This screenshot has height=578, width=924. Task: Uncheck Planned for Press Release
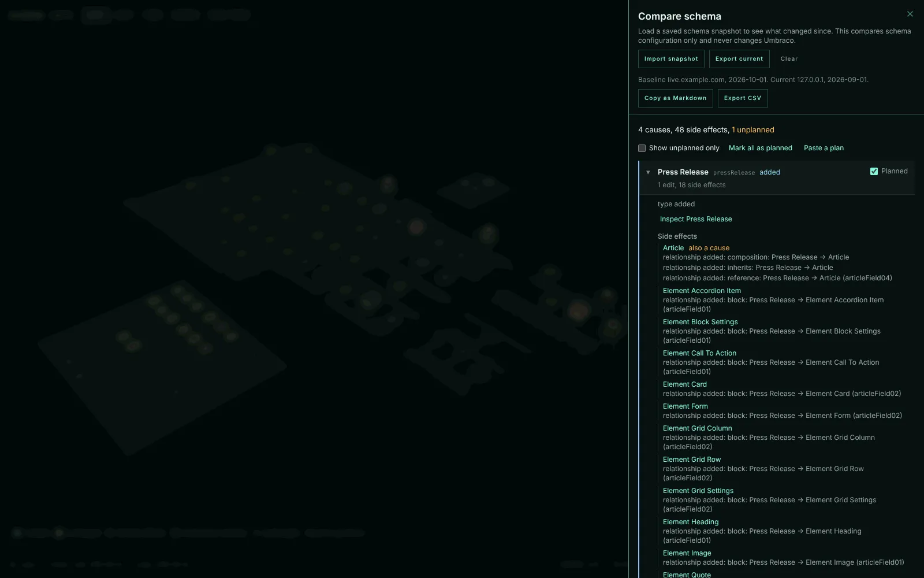pos(874,171)
